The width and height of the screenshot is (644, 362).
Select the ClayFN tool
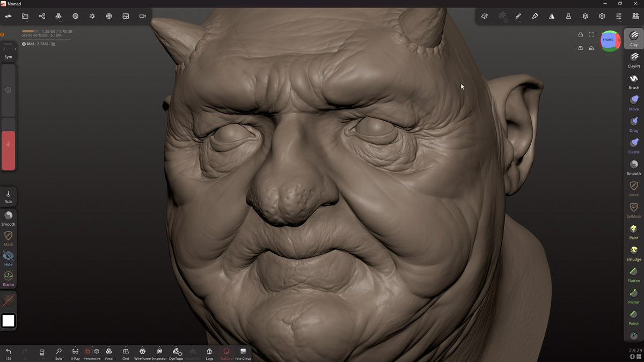[634, 60]
